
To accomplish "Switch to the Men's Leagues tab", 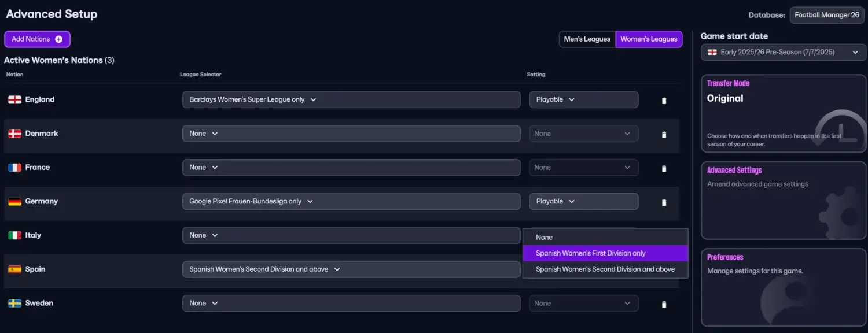I will 587,39.
